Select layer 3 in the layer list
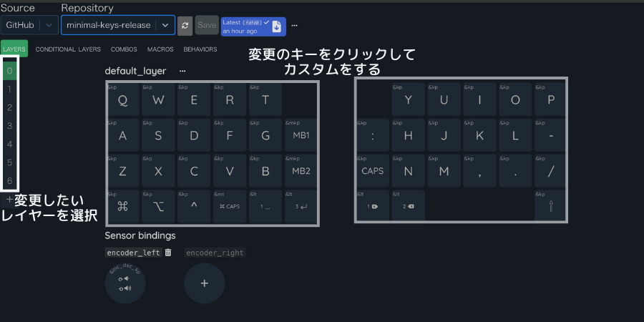 coord(9,126)
